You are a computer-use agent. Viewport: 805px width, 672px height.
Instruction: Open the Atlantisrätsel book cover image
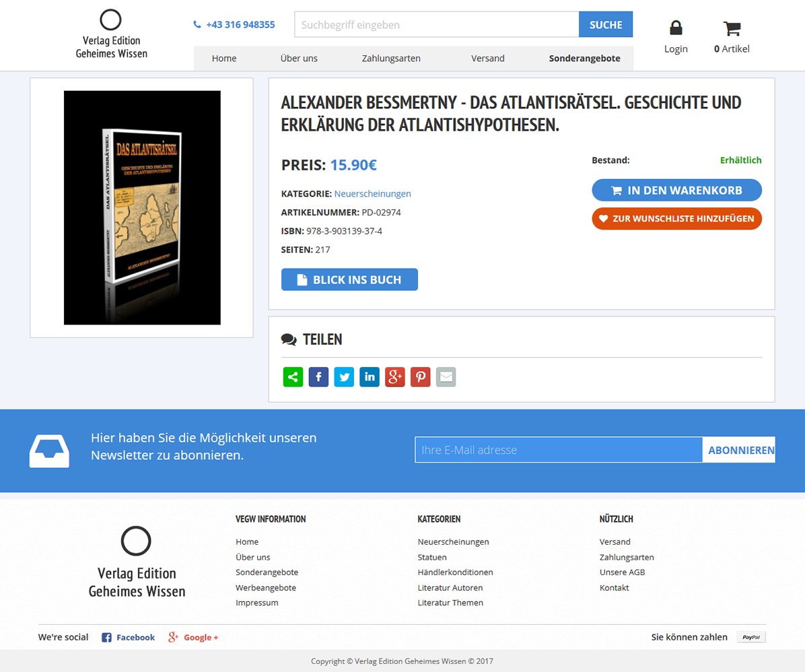(142, 207)
